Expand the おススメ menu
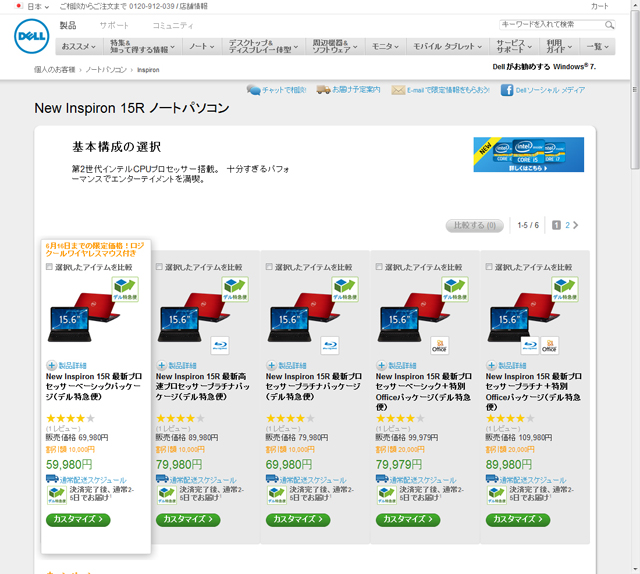The width and height of the screenshot is (640, 574). (79, 47)
